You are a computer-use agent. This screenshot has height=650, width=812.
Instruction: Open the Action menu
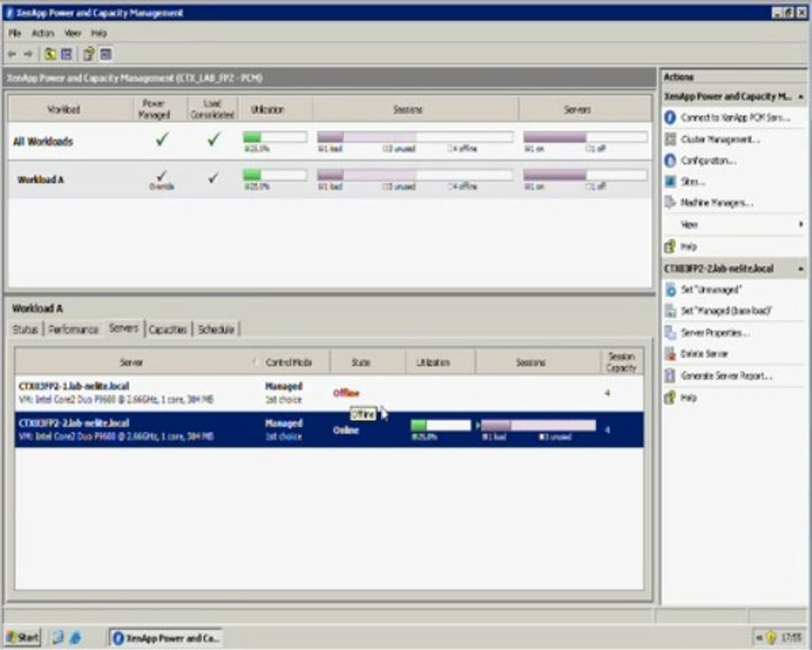click(43, 33)
